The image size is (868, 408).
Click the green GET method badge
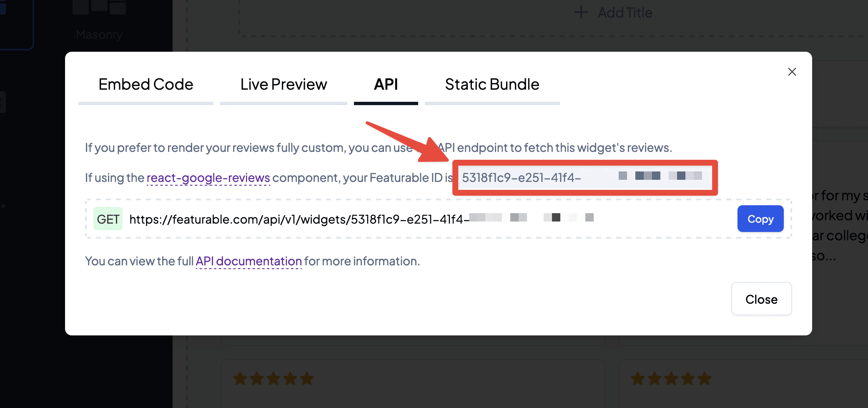tap(108, 219)
